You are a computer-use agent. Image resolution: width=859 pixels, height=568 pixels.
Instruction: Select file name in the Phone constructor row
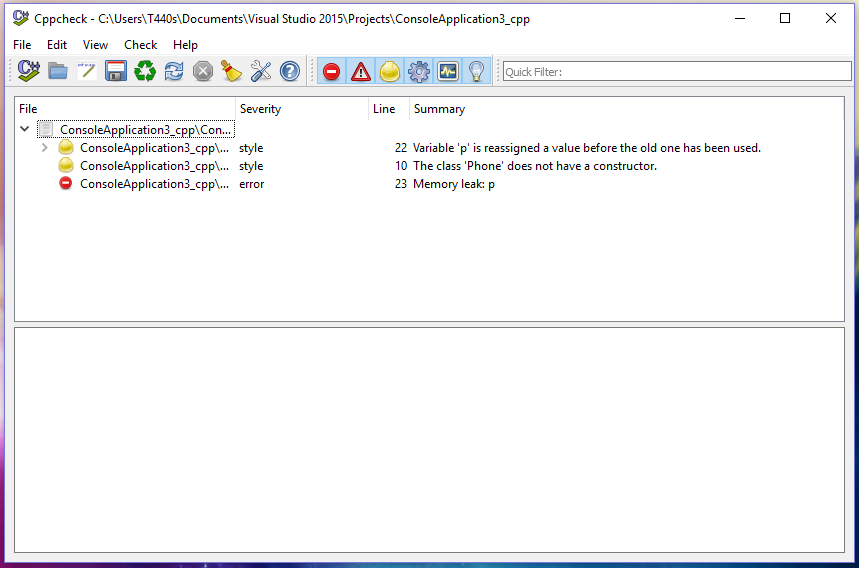tap(154, 166)
